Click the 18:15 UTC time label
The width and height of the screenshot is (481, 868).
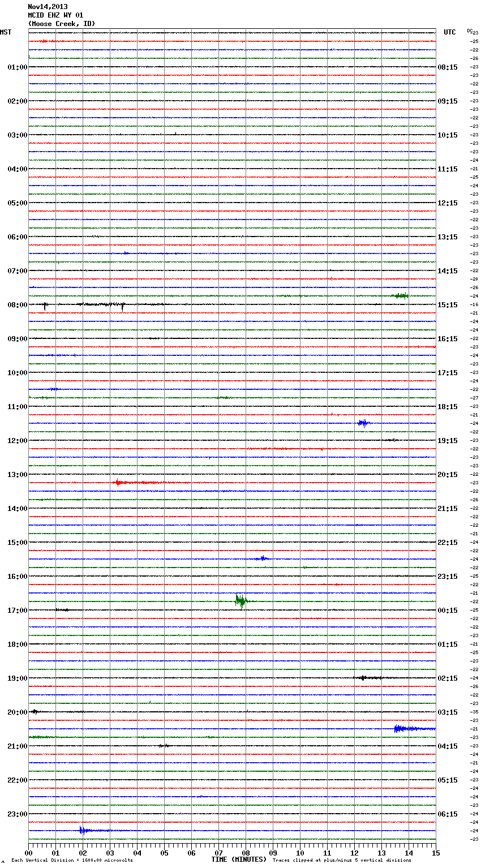pos(448,407)
